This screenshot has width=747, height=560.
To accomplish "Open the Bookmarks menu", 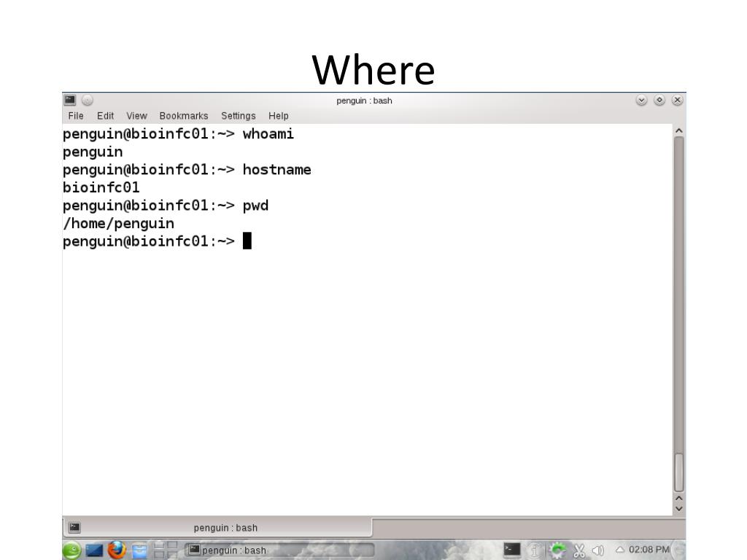I will tap(184, 116).
